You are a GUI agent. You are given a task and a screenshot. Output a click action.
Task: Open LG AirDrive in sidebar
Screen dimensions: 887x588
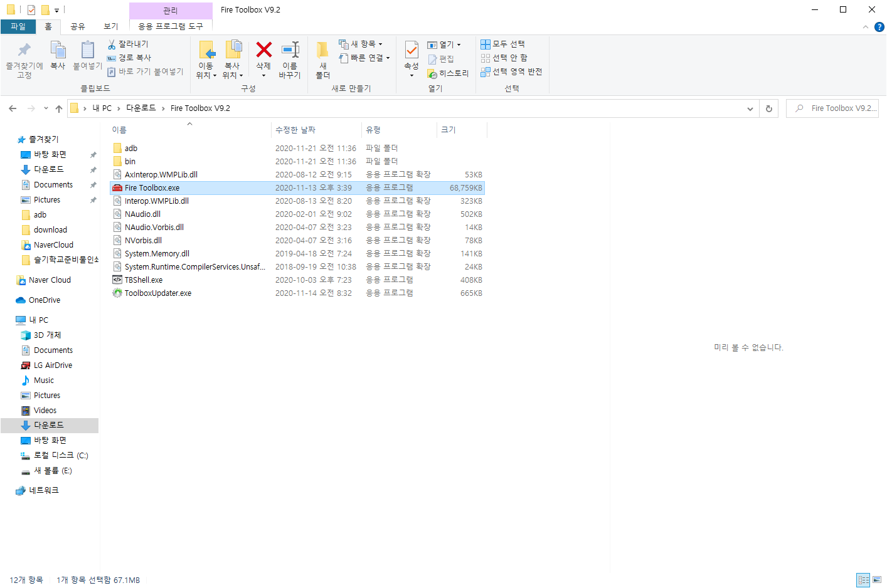coord(53,365)
